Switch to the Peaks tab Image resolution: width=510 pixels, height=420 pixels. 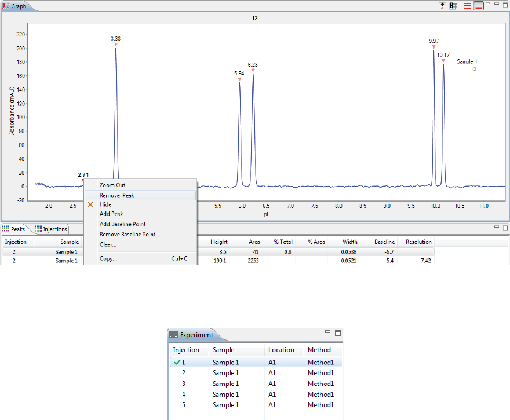pos(18,229)
